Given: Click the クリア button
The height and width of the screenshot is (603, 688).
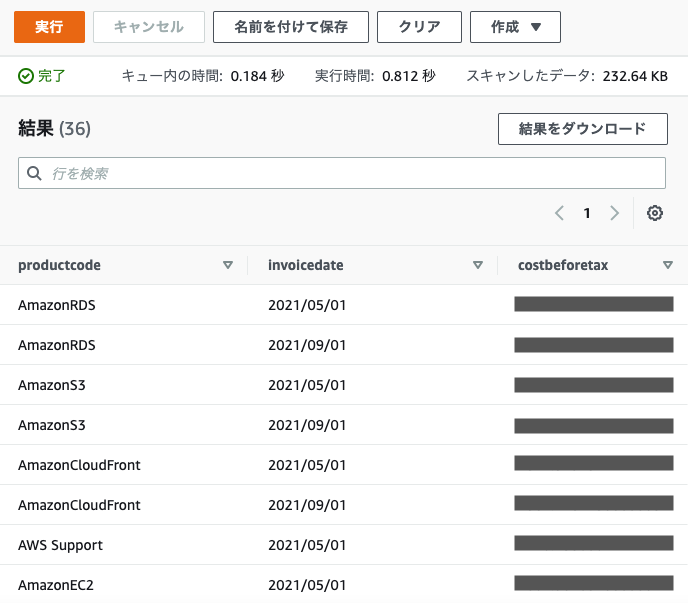Looking at the screenshot, I should (419, 27).
